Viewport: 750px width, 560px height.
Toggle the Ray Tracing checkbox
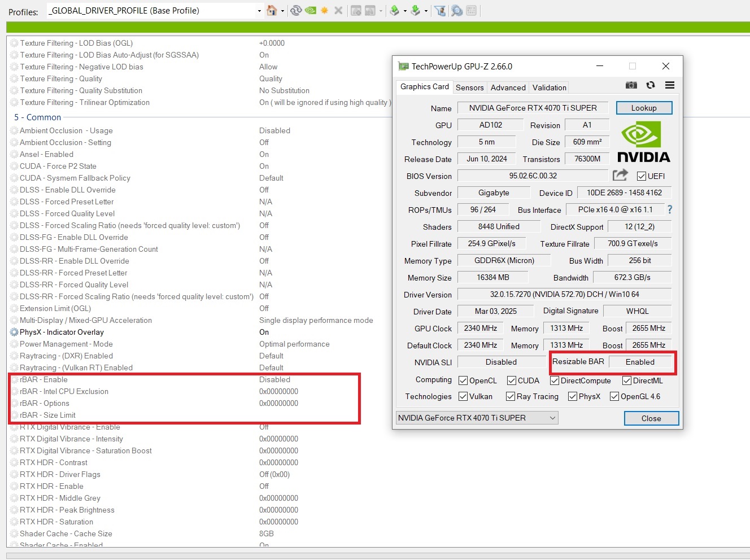511,396
